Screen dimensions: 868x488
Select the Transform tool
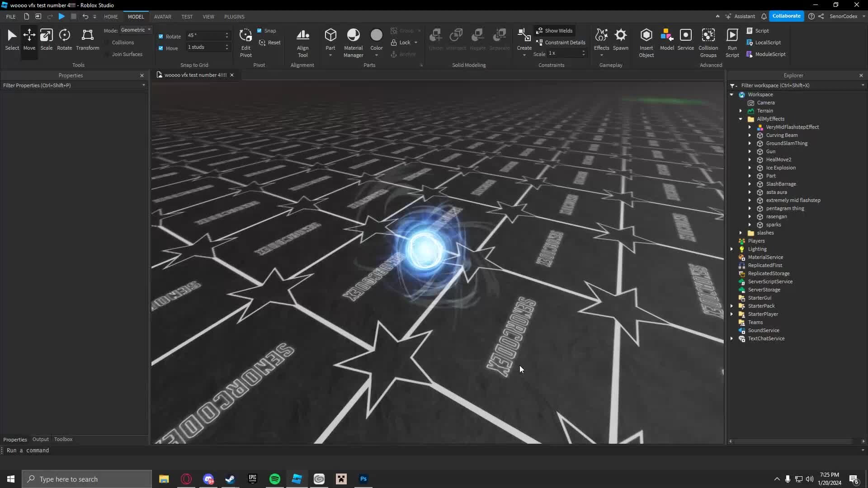87,40
